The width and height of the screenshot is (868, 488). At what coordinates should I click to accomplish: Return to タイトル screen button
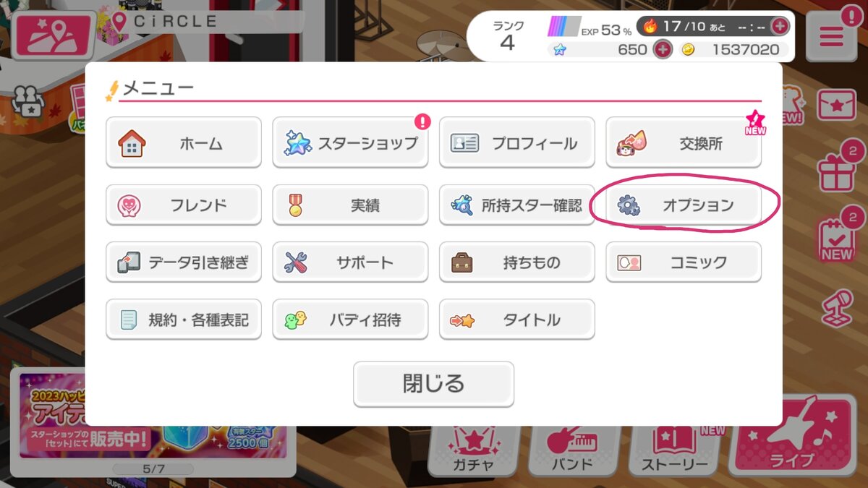517,320
